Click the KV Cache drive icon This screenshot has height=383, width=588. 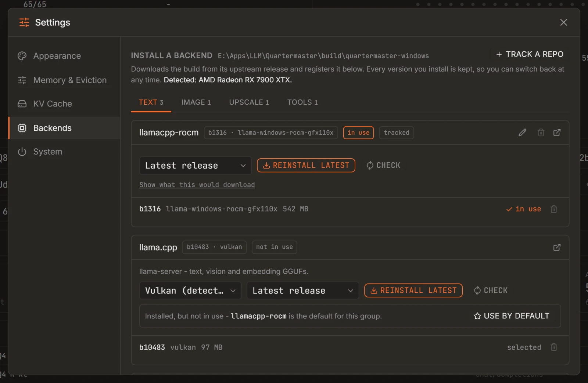point(22,104)
